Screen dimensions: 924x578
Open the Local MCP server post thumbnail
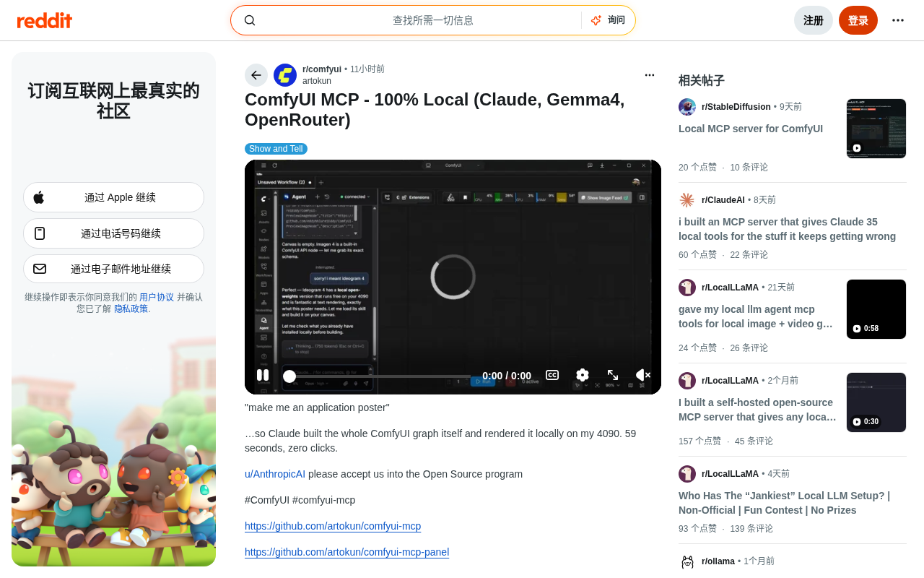(x=876, y=129)
